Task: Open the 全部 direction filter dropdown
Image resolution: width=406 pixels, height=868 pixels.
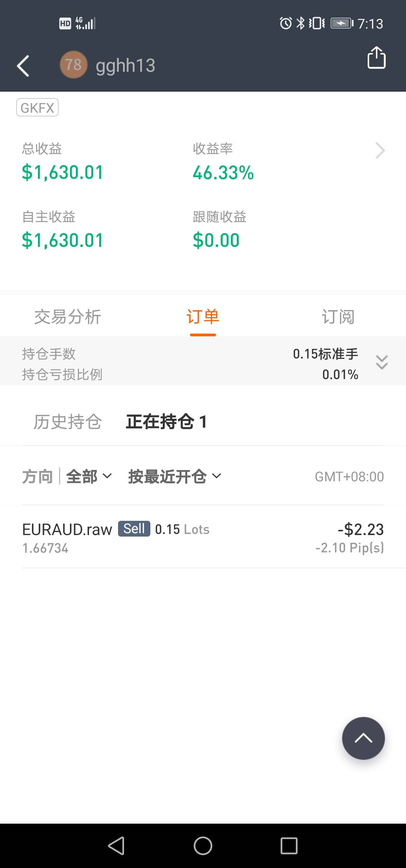Action: (89, 476)
